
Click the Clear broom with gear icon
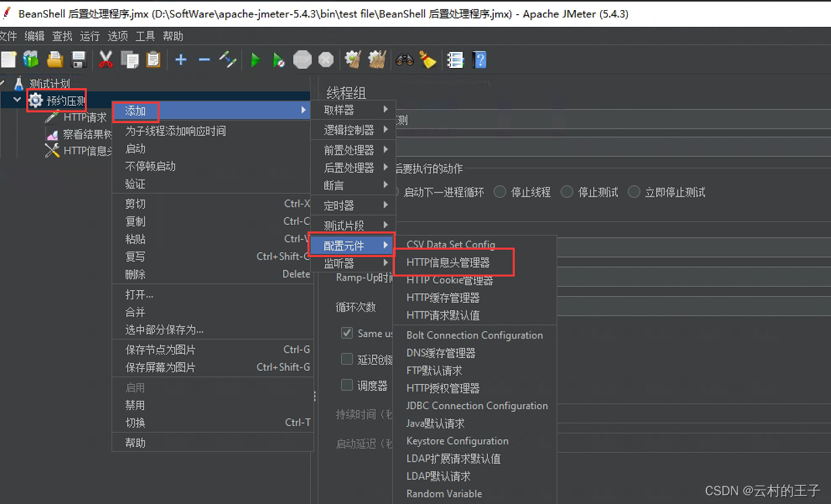click(353, 60)
